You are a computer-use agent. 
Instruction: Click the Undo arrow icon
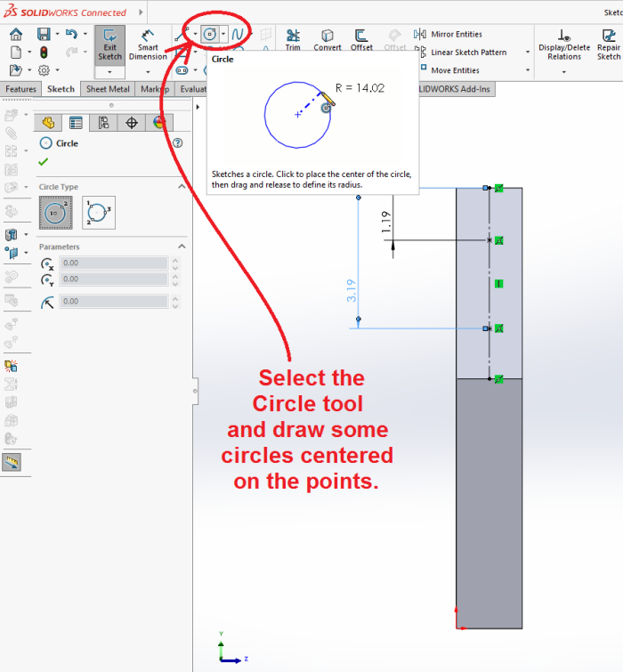click(x=71, y=34)
